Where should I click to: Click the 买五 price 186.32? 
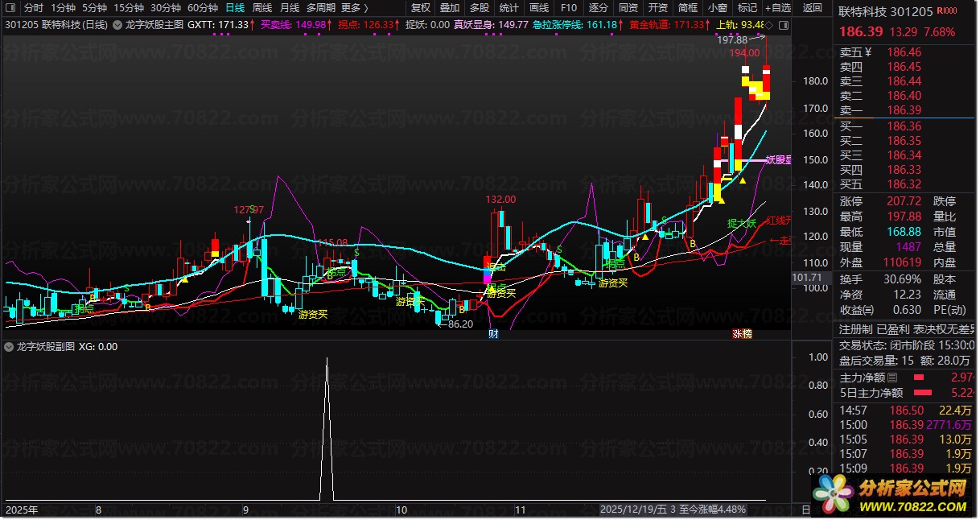(x=904, y=184)
